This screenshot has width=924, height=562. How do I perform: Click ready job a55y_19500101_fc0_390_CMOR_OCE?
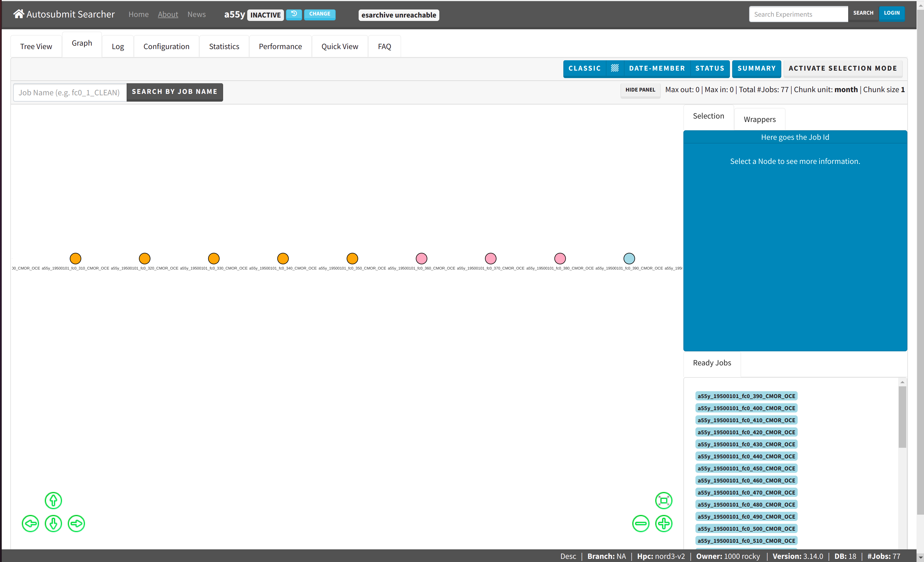tap(746, 396)
